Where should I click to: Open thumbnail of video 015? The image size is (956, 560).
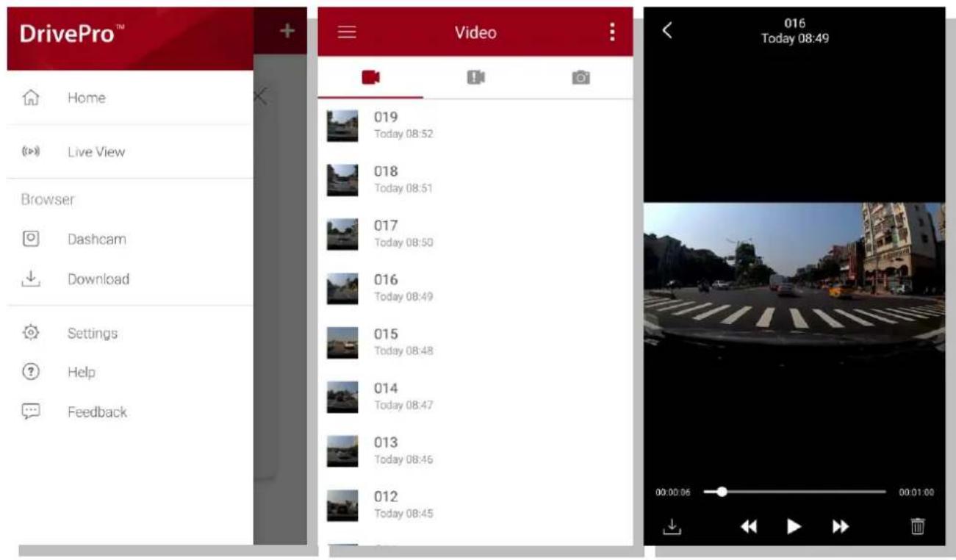(x=342, y=342)
